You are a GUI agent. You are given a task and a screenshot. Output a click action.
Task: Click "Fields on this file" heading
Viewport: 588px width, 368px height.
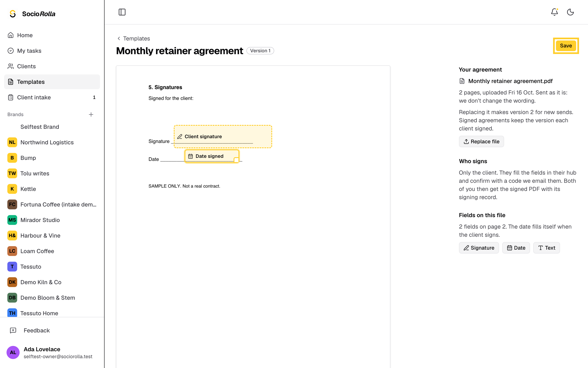[482, 215]
